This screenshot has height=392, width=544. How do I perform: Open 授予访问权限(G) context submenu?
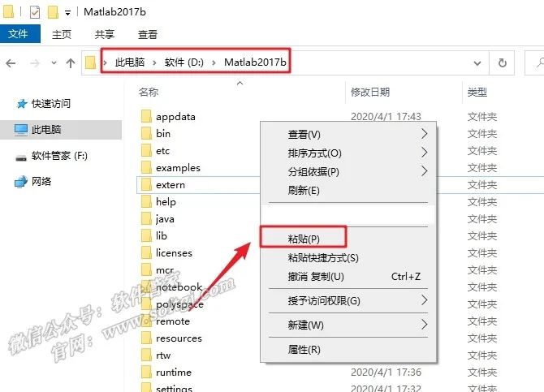click(x=348, y=300)
